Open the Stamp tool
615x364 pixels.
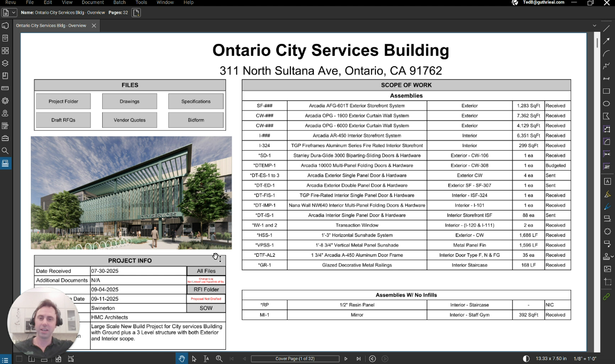(x=606, y=256)
